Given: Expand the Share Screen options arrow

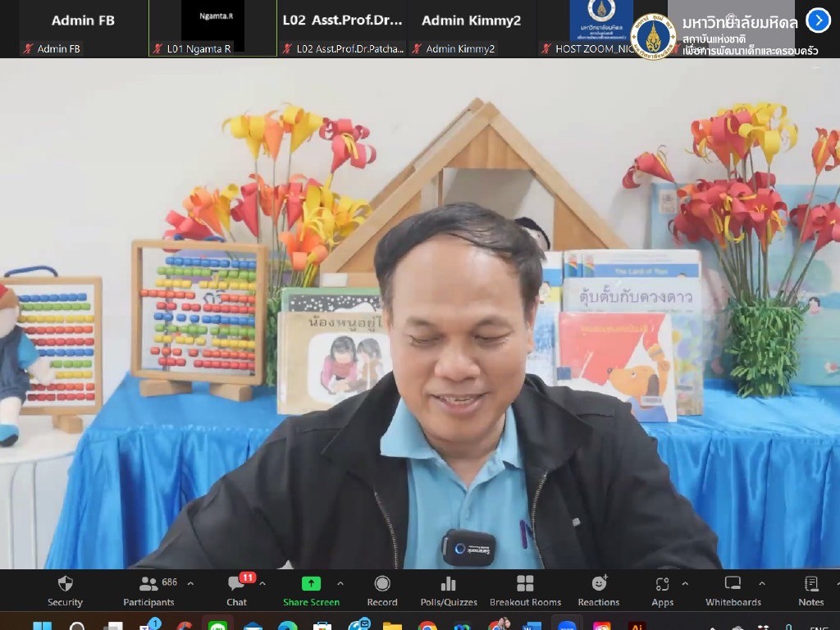Looking at the screenshot, I should pyautogui.click(x=340, y=584).
